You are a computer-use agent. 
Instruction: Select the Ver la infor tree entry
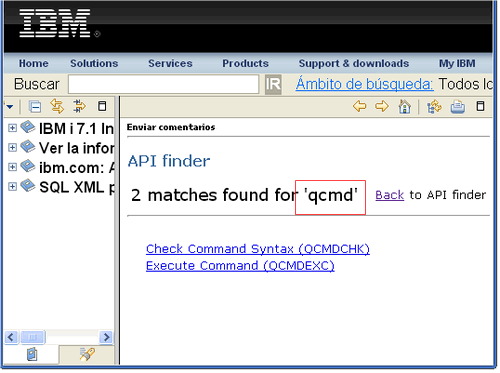point(76,148)
